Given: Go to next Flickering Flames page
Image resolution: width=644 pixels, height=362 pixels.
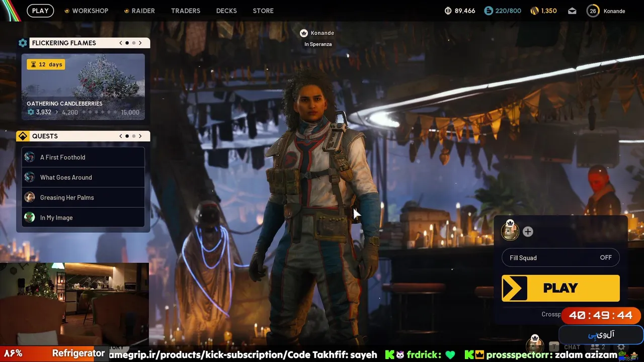Looking at the screenshot, I should (140, 43).
